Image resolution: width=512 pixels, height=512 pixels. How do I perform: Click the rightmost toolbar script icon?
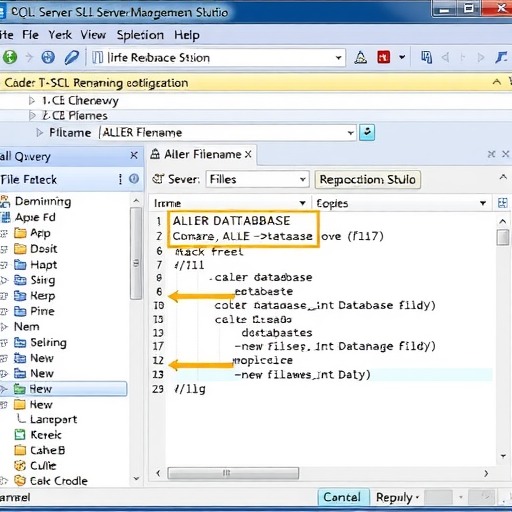click(501, 57)
